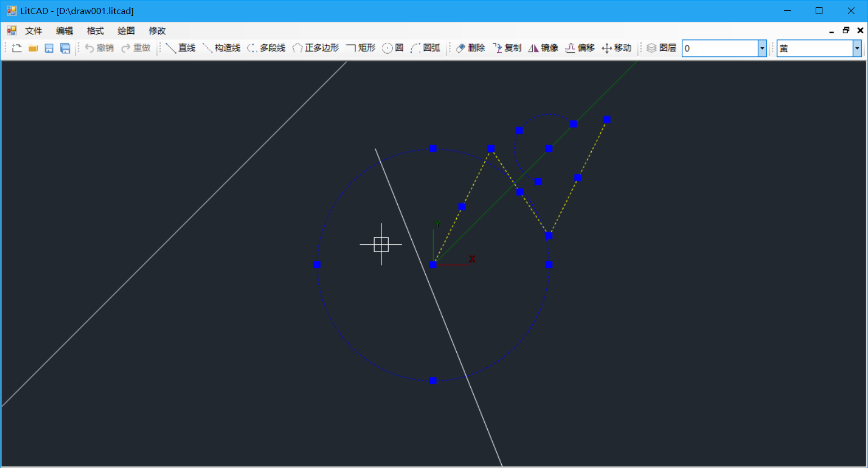Image resolution: width=868 pixels, height=468 pixels.
Task: Close the inner drawing document with the black X
Action: tap(860, 31)
